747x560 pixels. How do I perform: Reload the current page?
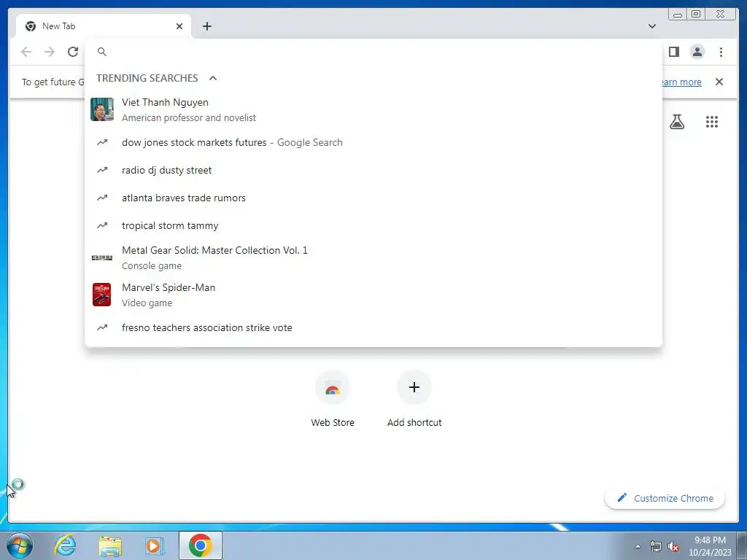[73, 52]
